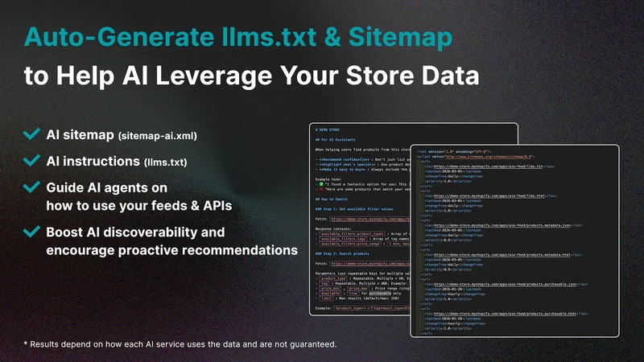The height and width of the screenshot is (362, 644).
Task: Open the aio-feed/llms.txt loc URL
Action: pos(489,167)
